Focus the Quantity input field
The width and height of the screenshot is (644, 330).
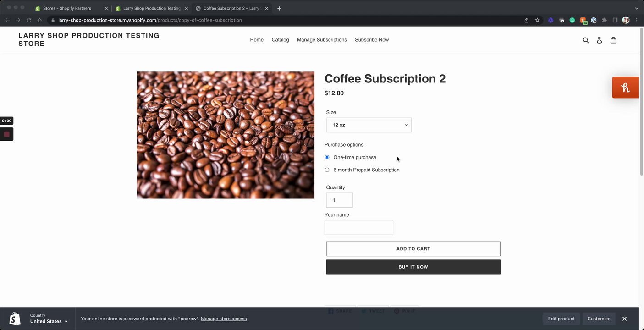pyautogui.click(x=340, y=200)
